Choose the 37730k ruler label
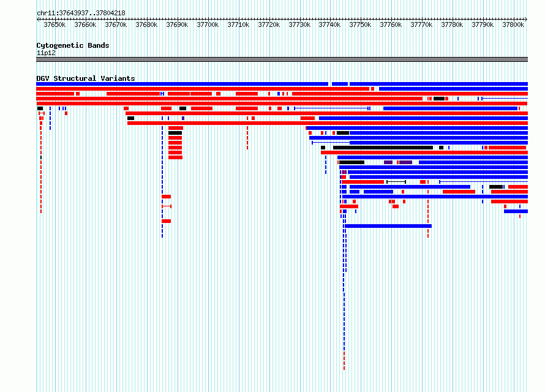This screenshot has width=545, height=392. pyautogui.click(x=299, y=25)
